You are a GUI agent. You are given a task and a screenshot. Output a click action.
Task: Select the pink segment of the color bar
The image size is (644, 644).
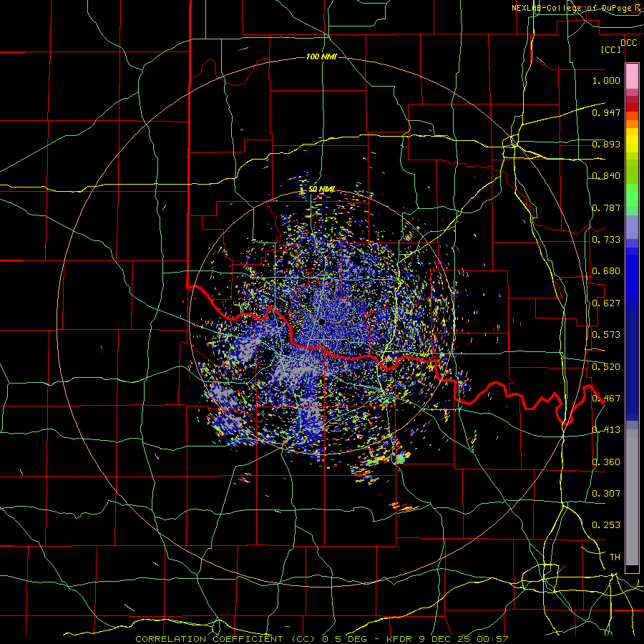632,77
